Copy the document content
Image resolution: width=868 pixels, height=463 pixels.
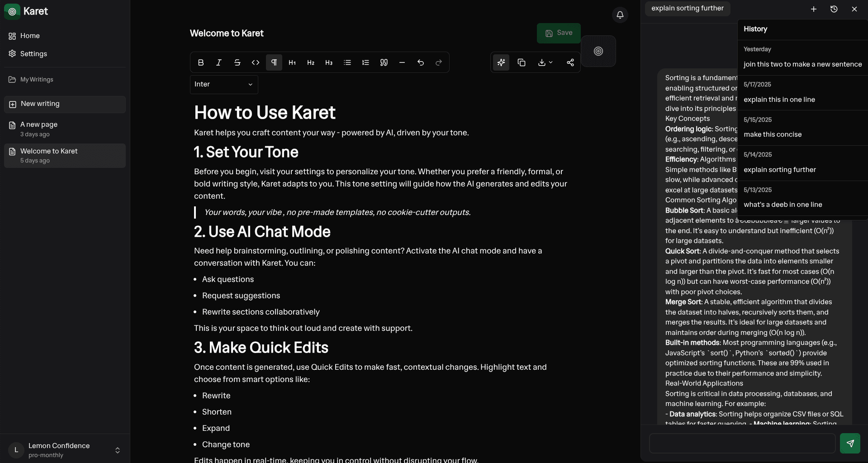[522, 62]
